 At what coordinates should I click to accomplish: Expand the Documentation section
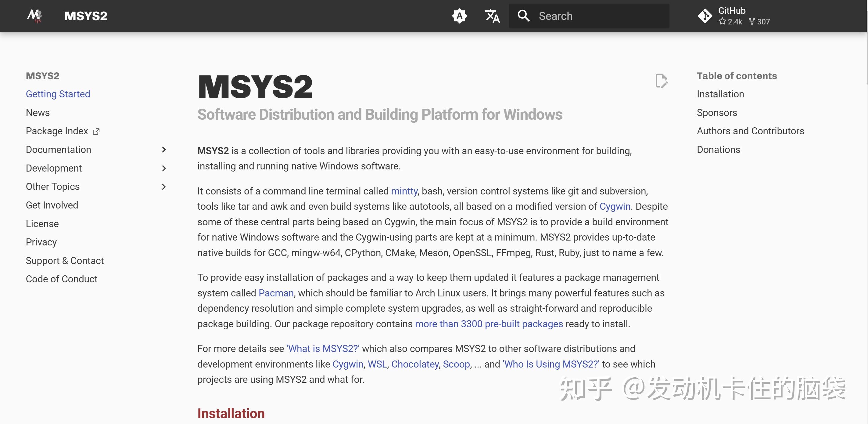(164, 150)
